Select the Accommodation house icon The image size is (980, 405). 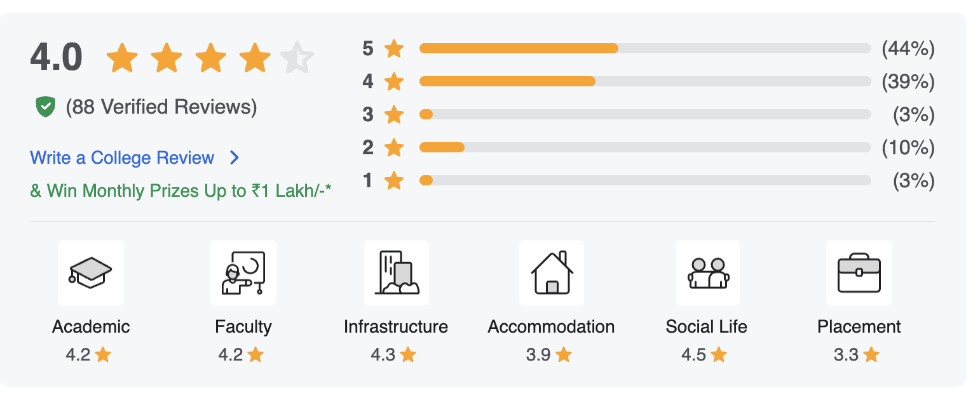pos(551,272)
